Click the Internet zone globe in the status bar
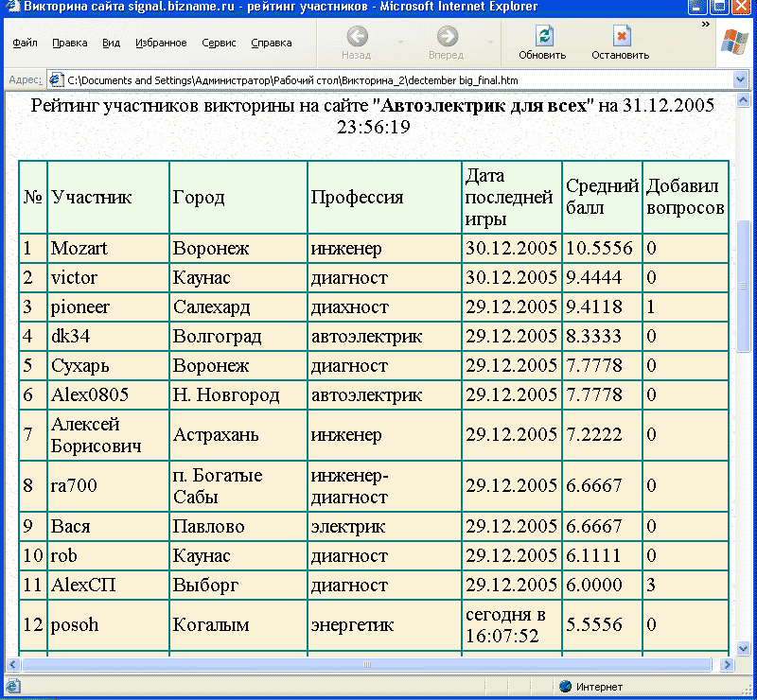757x700 pixels. [x=565, y=686]
